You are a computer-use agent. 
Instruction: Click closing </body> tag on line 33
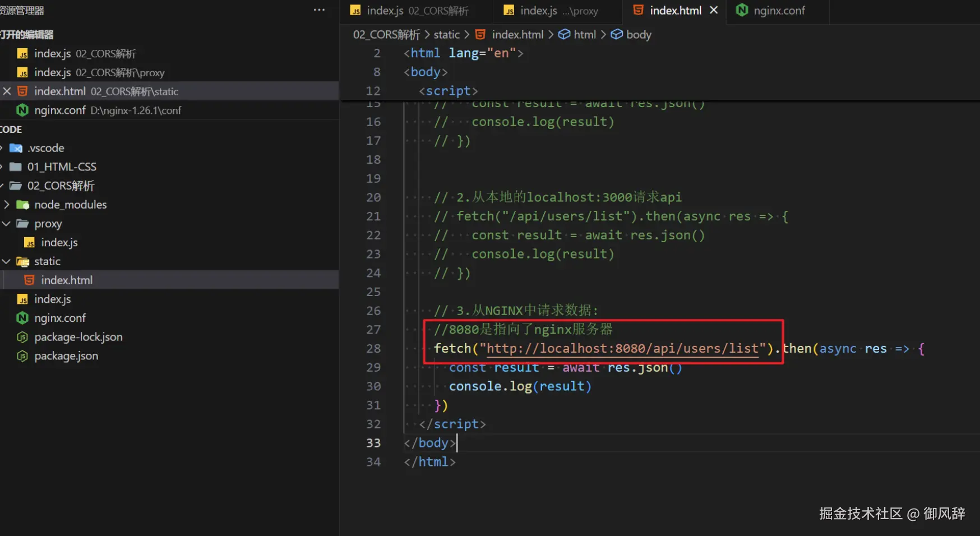tap(429, 443)
